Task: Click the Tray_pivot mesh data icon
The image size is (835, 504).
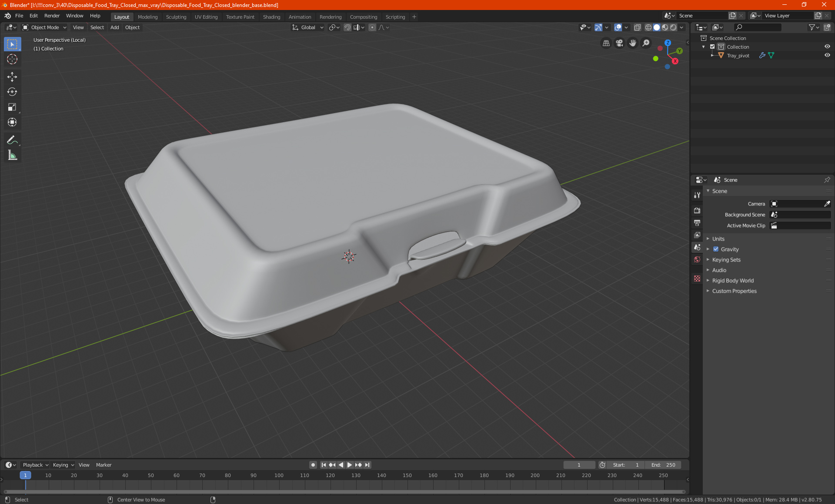Action: [771, 56]
